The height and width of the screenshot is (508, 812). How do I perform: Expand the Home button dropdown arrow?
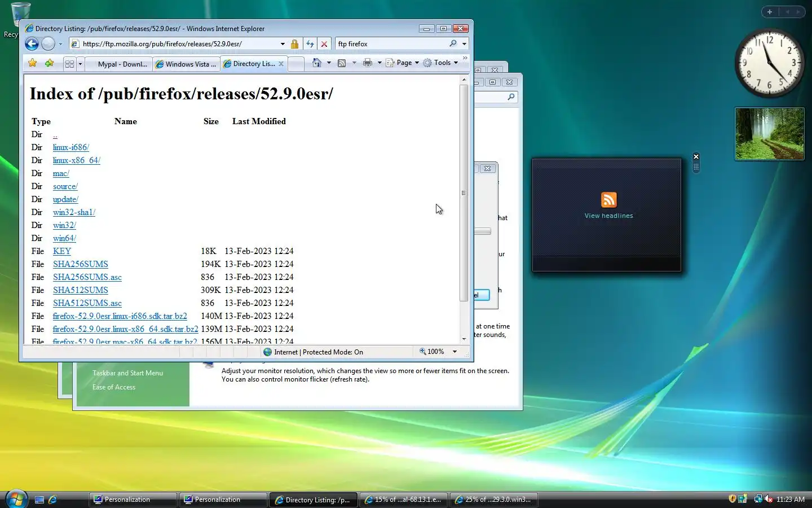pos(329,63)
